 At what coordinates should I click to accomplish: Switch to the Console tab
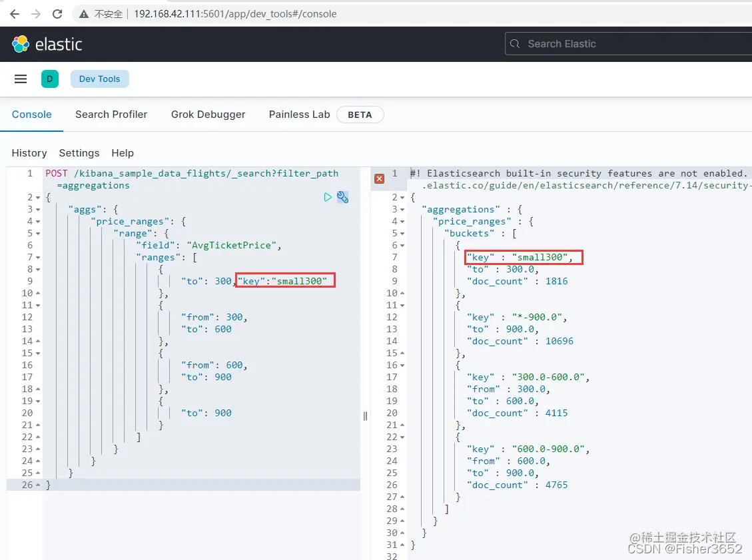point(32,115)
